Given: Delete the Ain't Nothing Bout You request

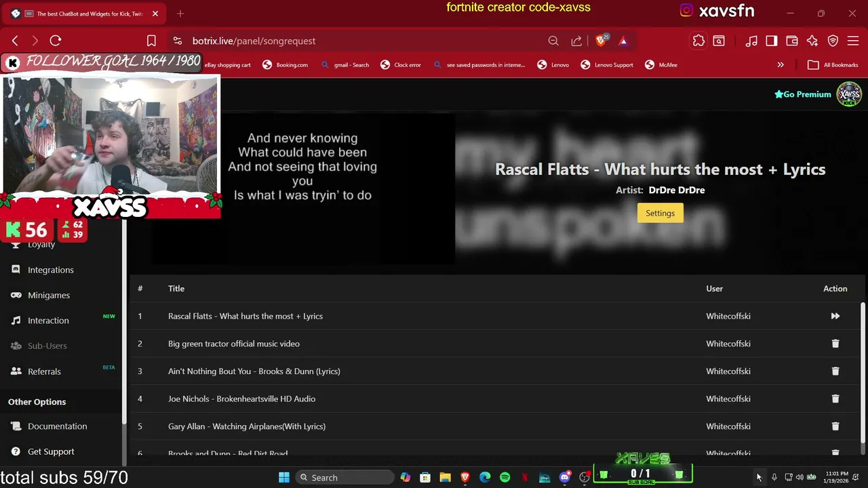Looking at the screenshot, I should (835, 371).
